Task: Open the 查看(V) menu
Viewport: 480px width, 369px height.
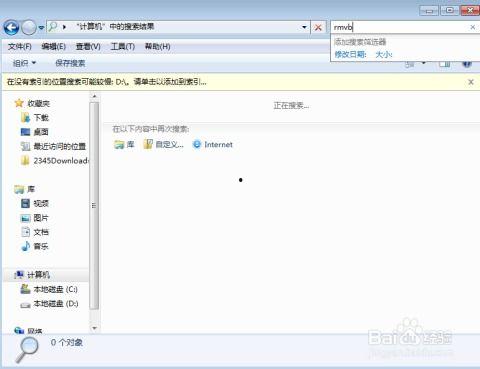Action: pyautogui.click(x=88, y=47)
